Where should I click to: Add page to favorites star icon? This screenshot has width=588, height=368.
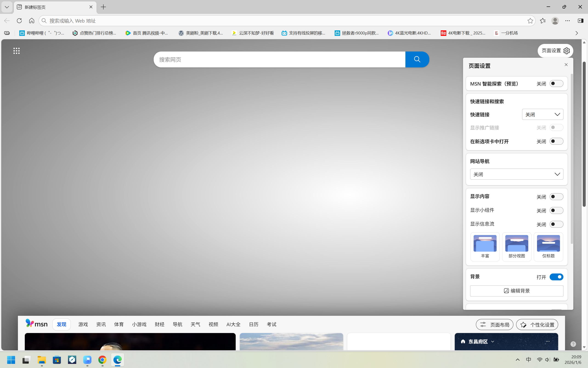coord(530,21)
